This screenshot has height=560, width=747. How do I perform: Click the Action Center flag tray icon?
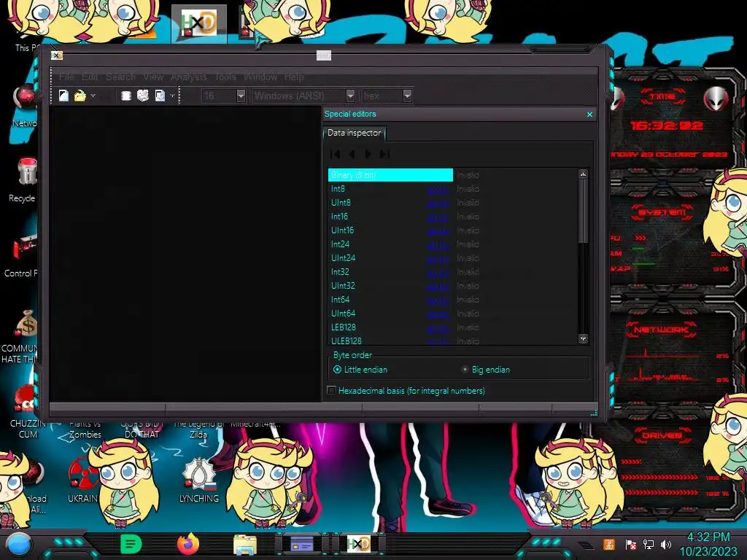coord(631,544)
